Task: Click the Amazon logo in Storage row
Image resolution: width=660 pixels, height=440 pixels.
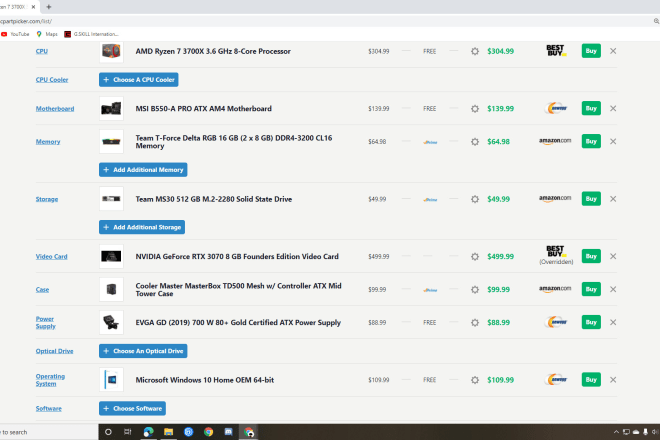Action: [555, 198]
